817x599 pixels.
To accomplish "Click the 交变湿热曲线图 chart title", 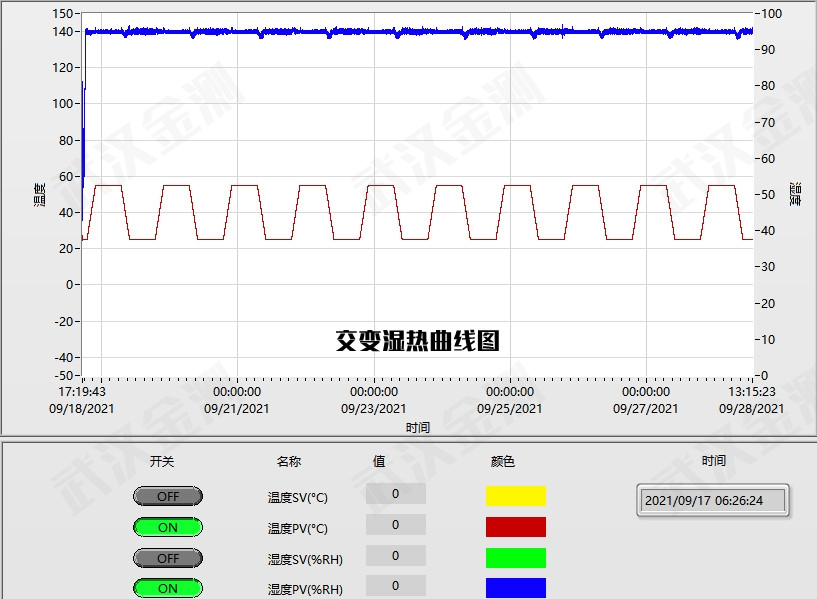I will (x=417, y=341).
